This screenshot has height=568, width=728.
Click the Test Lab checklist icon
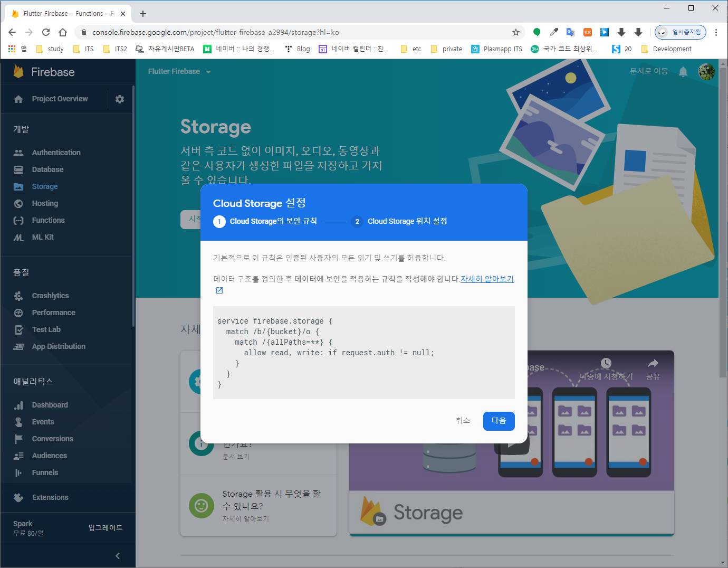pos(18,329)
